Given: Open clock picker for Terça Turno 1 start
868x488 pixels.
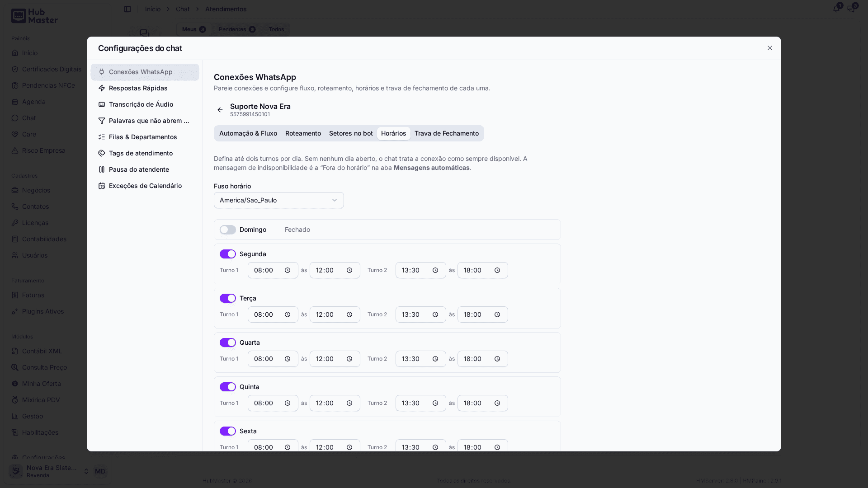Looking at the screenshot, I should [288, 314].
